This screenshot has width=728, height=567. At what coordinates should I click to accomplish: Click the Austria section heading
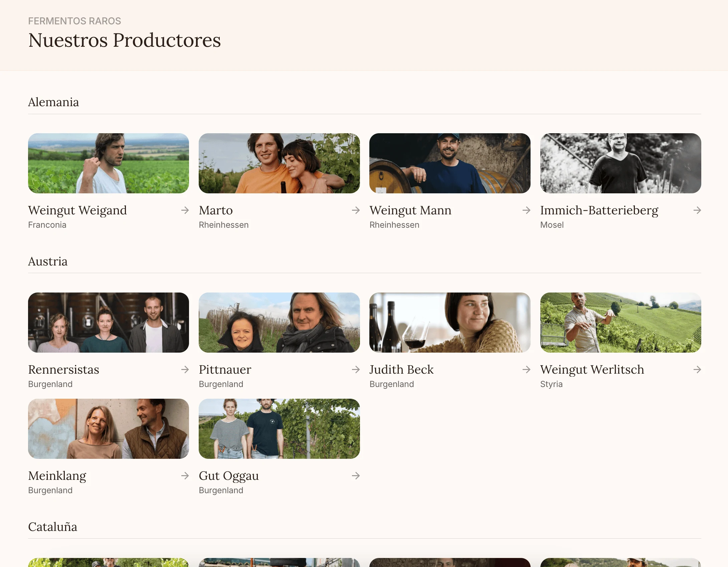tap(48, 261)
